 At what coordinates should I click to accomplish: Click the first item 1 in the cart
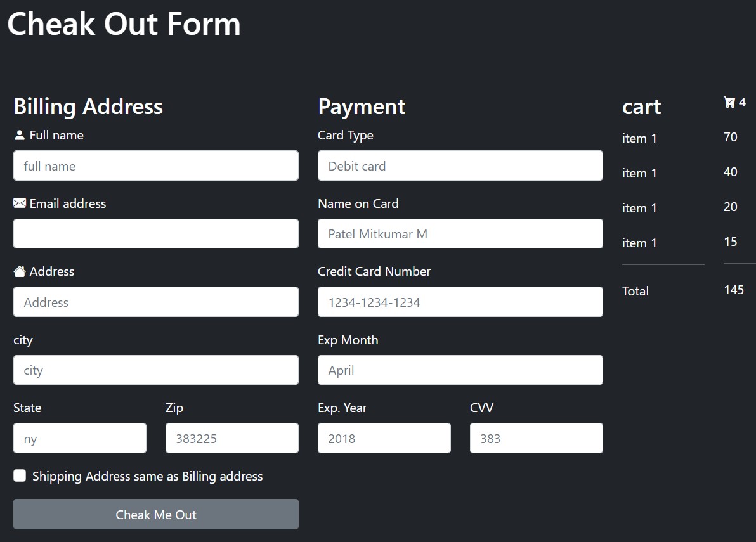[x=639, y=138]
